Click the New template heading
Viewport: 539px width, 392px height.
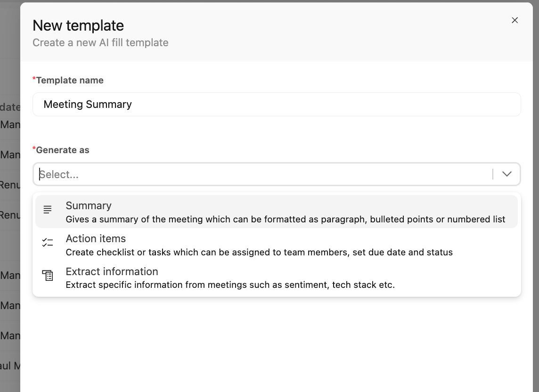click(x=78, y=25)
